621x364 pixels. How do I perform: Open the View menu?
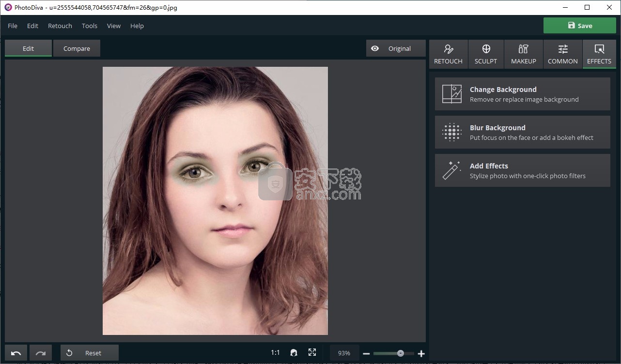tap(114, 26)
